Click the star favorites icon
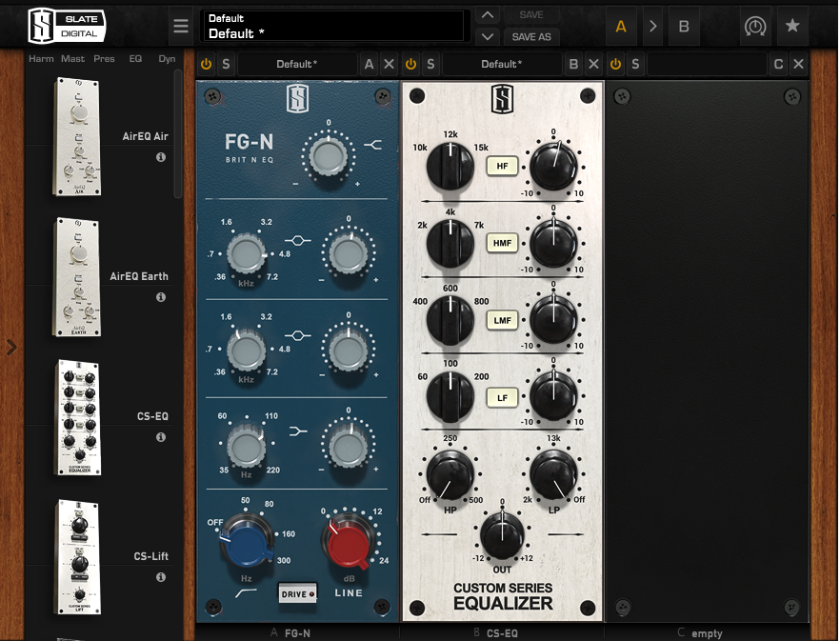This screenshot has width=840, height=641. click(x=792, y=26)
